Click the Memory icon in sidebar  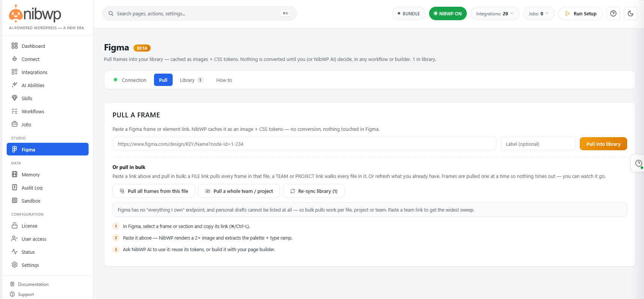tap(15, 174)
